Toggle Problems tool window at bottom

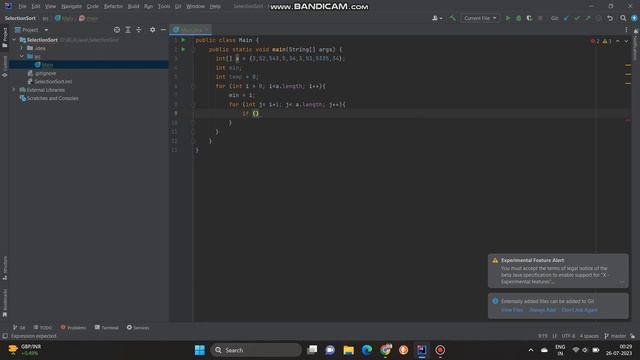(x=73, y=328)
